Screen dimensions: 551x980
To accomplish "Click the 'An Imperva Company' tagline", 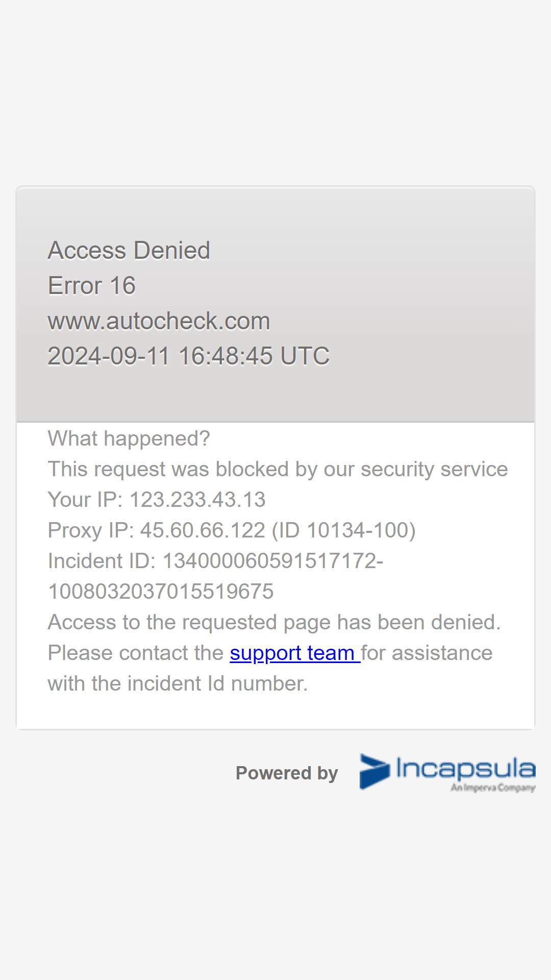I will coord(493,788).
